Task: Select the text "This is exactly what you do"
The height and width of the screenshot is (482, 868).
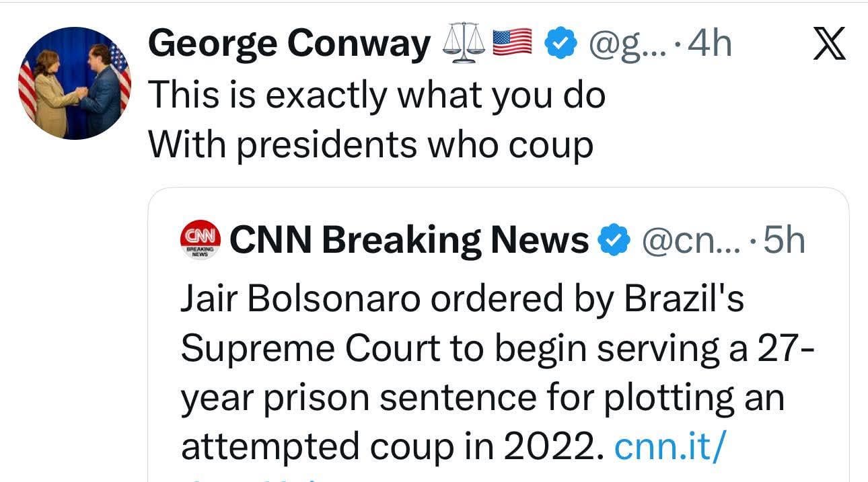Action: click(376, 95)
